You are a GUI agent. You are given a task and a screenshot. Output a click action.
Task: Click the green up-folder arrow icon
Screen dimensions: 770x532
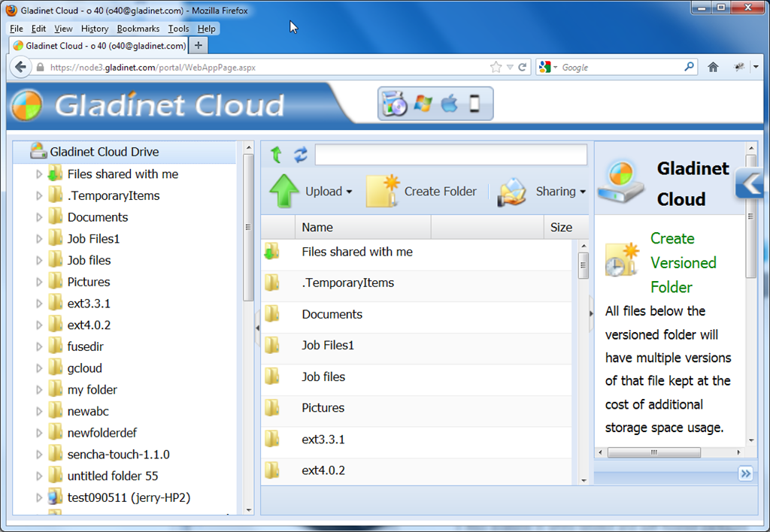(276, 155)
